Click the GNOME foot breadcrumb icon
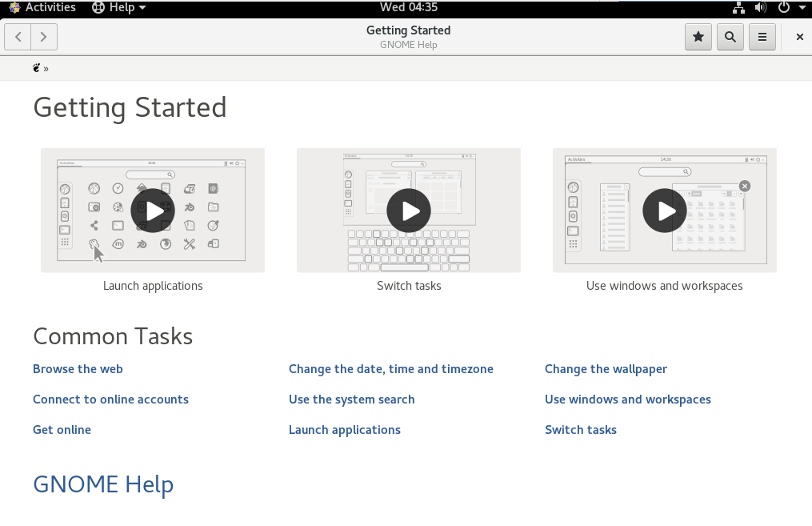The height and width of the screenshot is (526, 812). pos(36,68)
